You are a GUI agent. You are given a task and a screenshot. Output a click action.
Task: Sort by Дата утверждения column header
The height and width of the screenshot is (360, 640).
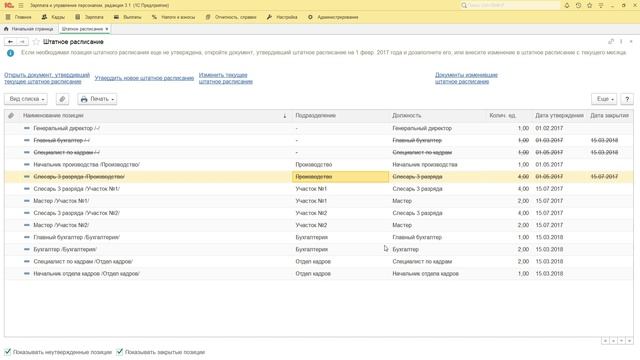point(559,116)
